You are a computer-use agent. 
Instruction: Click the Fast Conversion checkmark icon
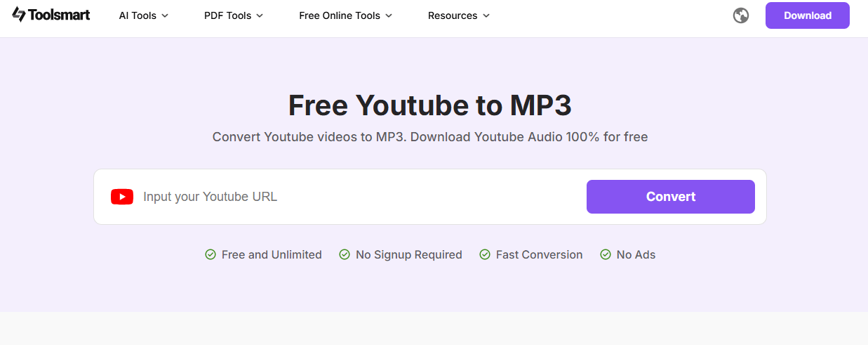(x=484, y=254)
